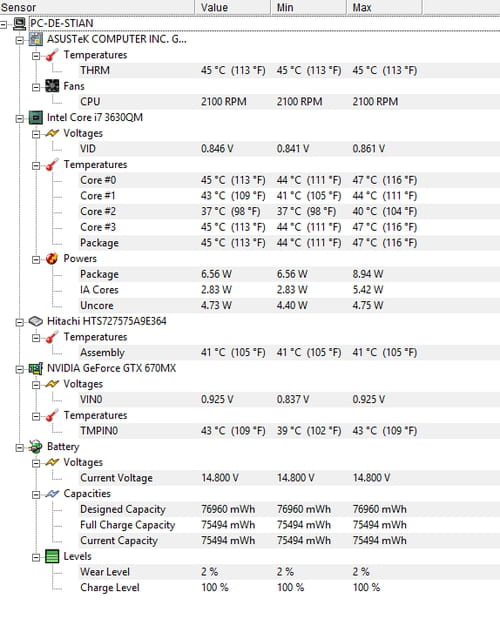500x639 pixels.
Task: Collapse the NVIDIA GeForce GTX 670MX node
Action: [20, 370]
